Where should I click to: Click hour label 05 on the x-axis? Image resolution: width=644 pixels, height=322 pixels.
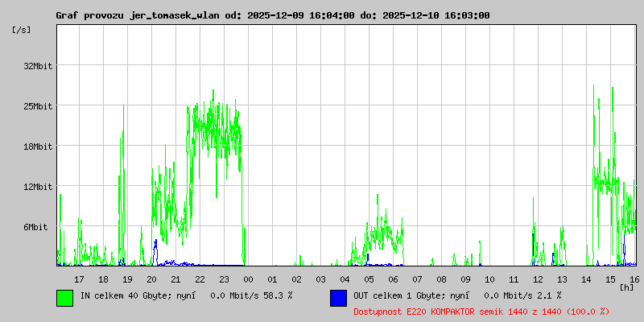369,279
